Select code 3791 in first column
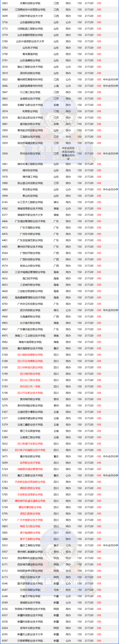Image resolution: width=119 pixels, height=644 pixels. click(5, 61)
